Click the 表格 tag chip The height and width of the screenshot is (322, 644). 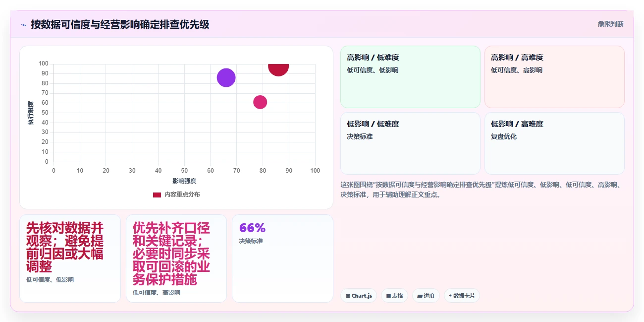(394, 296)
